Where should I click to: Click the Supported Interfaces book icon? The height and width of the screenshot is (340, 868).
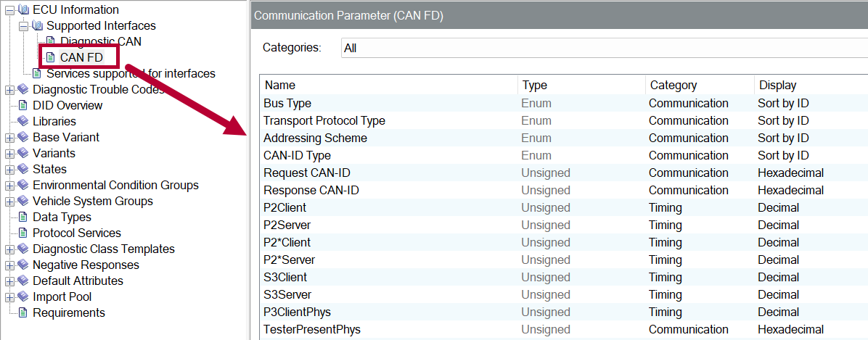36,25
